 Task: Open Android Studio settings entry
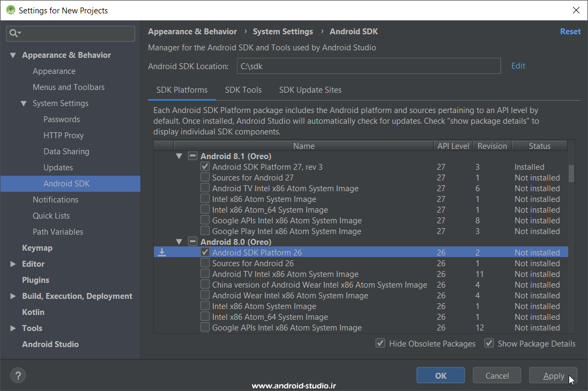pos(50,344)
